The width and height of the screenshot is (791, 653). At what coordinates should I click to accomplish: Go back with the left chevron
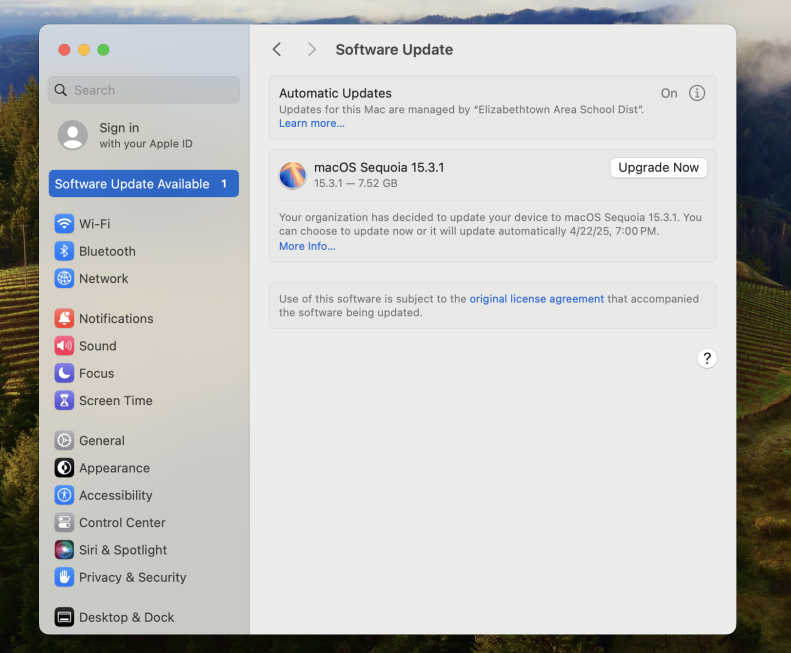tap(277, 49)
